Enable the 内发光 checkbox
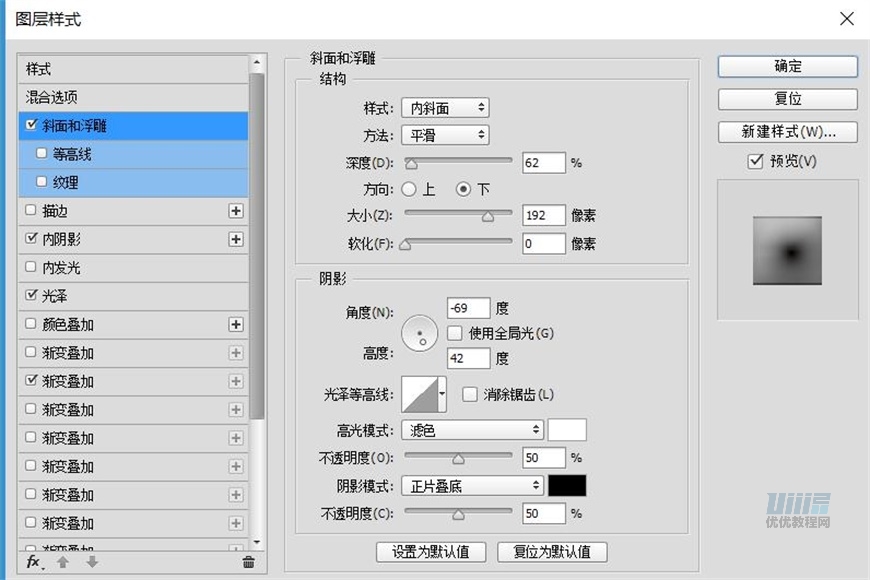The height and width of the screenshot is (580, 870). pos(31,267)
